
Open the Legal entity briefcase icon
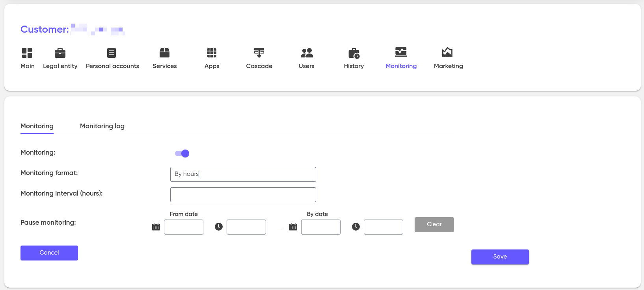tap(60, 53)
